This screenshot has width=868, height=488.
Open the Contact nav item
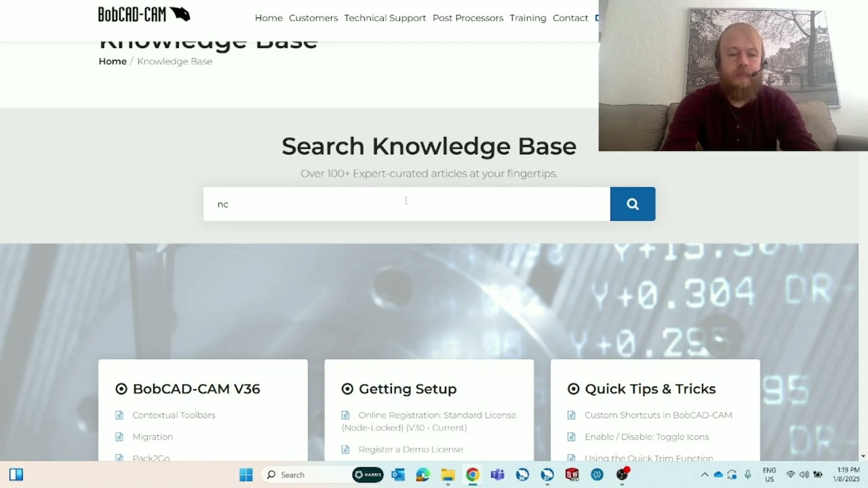570,18
